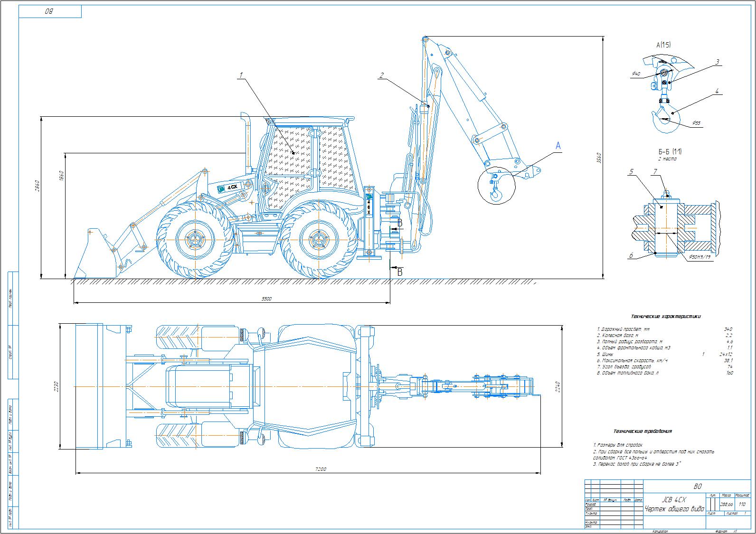Select the line 'Колесная база, м'
Image resolution: width=756 pixels, height=534 pixels.
coord(617,336)
